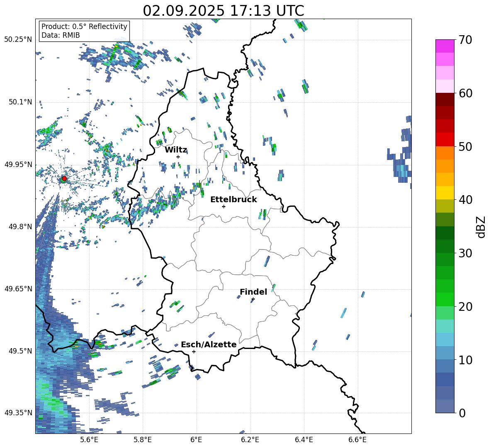Click the Findel city label
491x448 pixels.
(253, 292)
